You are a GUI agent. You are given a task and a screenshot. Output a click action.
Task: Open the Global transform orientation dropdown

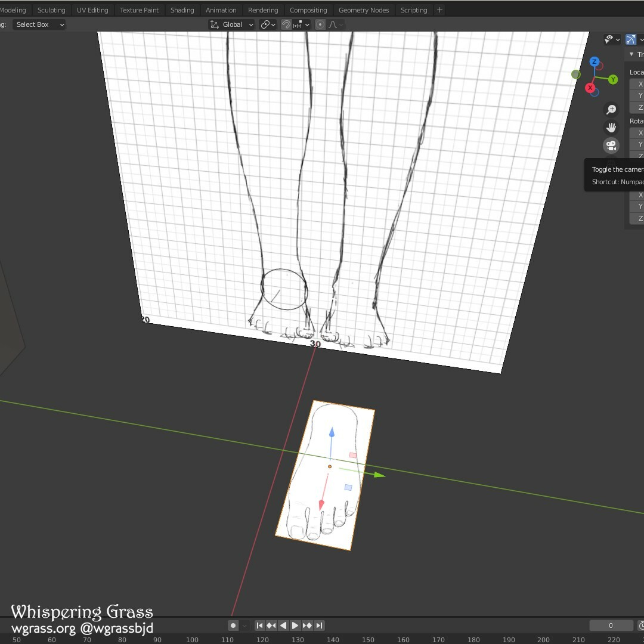pyautogui.click(x=231, y=24)
